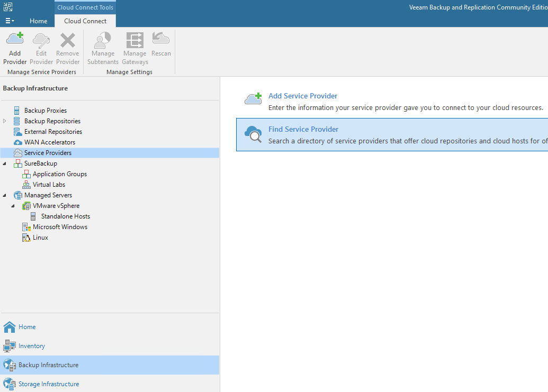This screenshot has width=548, height=392.
Task: Select the Cloud Connect ribbon tab
Action: pyautogui.click(x=85, y=21)
